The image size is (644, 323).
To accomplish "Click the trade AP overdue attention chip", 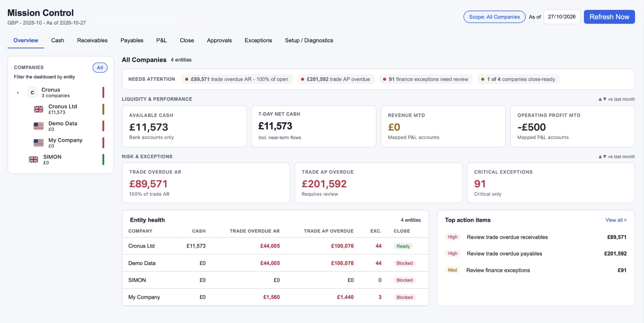I will tap(336, 79).
